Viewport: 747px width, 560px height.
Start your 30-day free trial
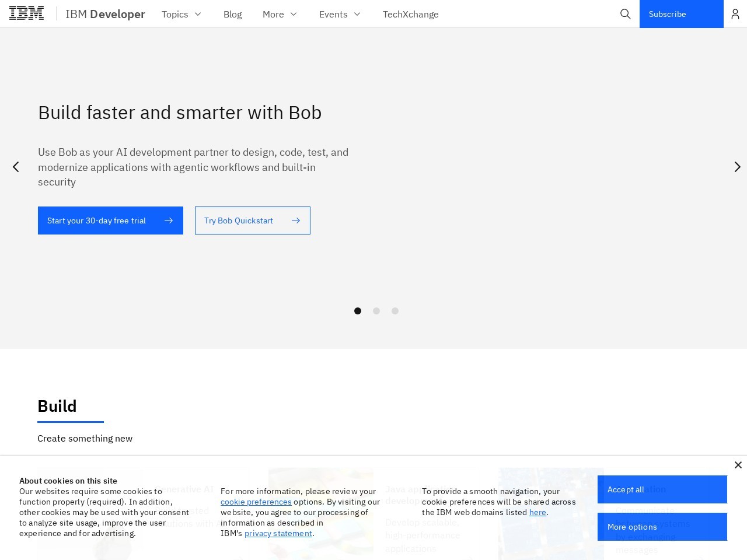[110, 220]
